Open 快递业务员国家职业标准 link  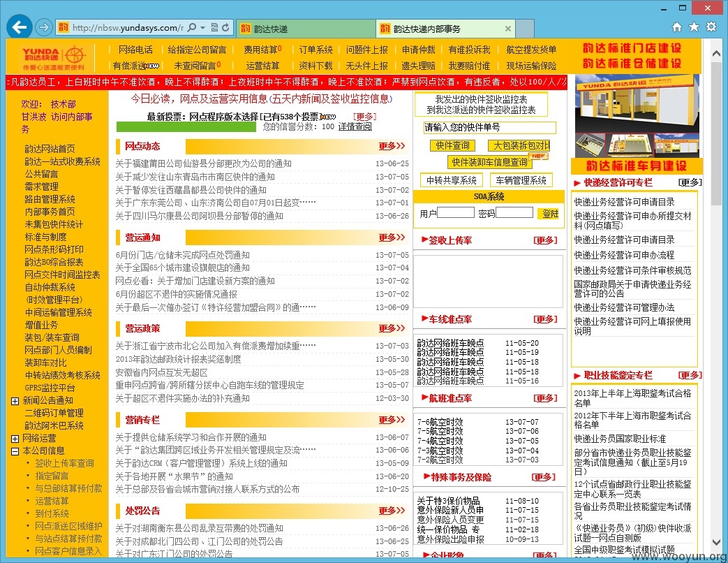[620, 439]
